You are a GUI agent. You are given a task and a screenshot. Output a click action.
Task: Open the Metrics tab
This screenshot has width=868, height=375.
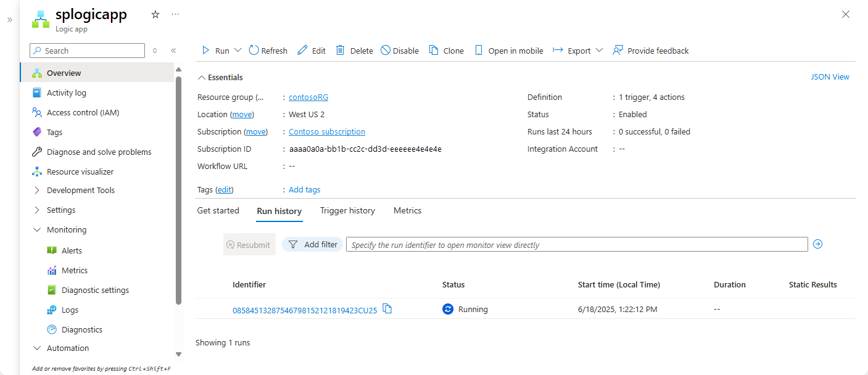[x=407, y=211]
